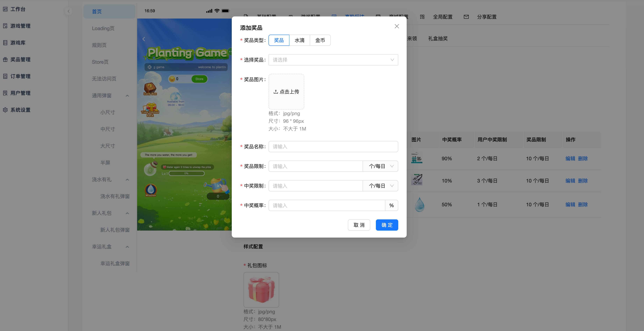644x331 pixels.
Task: Open the Loading页 menu item
Action: [x=103, y=28]
